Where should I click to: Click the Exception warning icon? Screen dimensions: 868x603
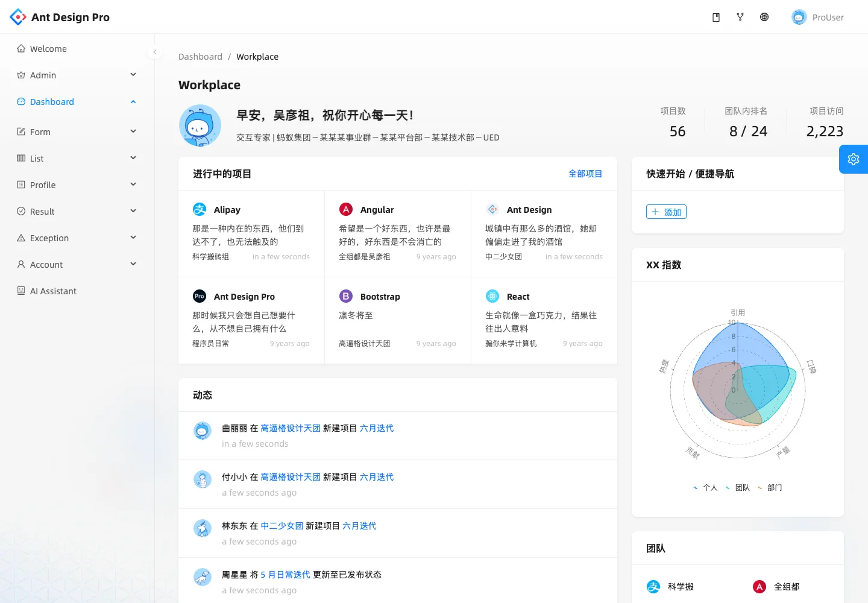21,238
